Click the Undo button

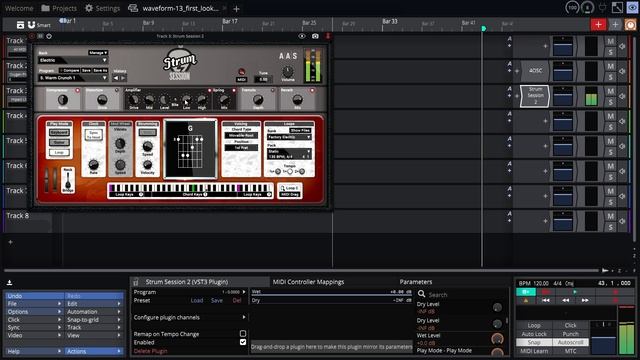point(35,296)
